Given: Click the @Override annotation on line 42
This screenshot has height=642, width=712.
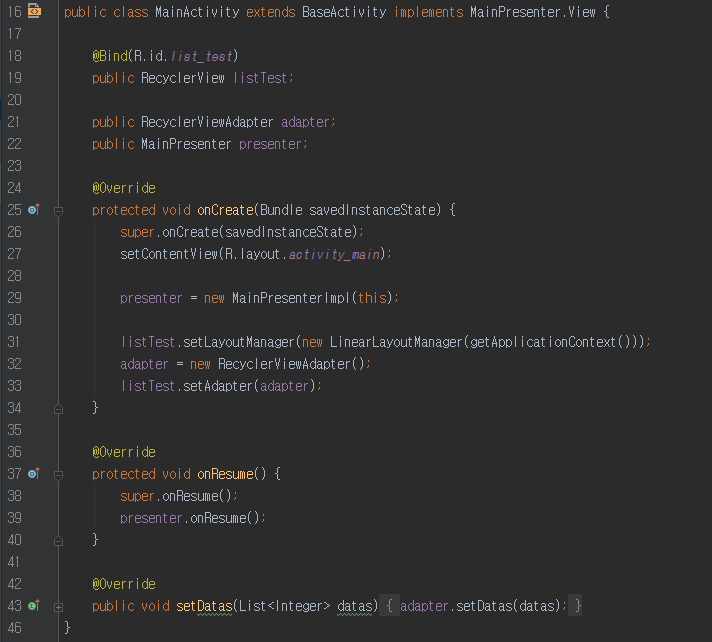Looking at the screenshot, I should [124, 584].
